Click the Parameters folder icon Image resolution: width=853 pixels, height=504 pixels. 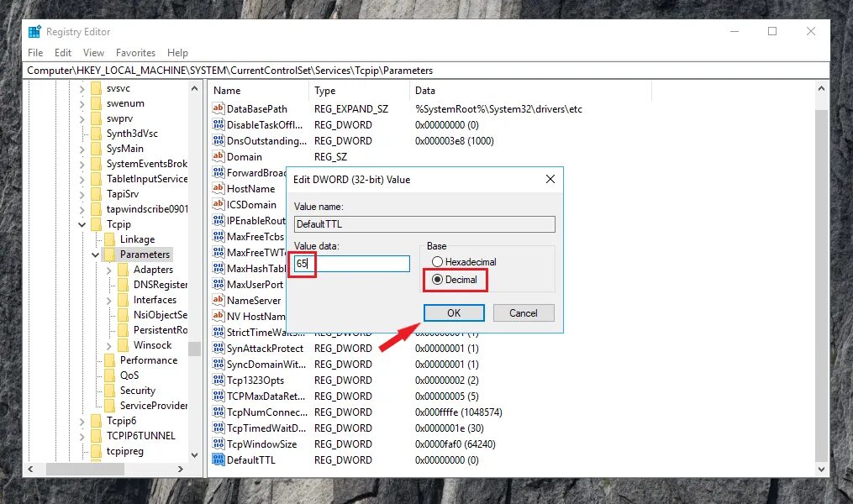tap(109, 255)
